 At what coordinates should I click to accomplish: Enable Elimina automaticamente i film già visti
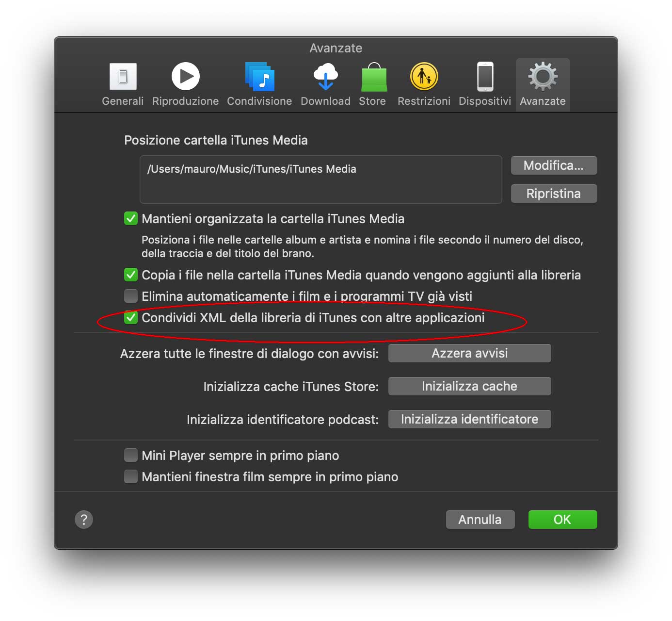131,296
